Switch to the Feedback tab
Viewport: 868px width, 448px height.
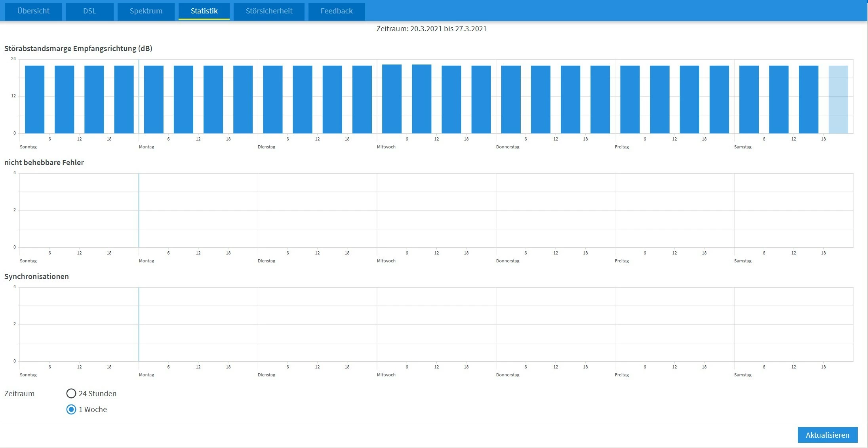point(336,11)
